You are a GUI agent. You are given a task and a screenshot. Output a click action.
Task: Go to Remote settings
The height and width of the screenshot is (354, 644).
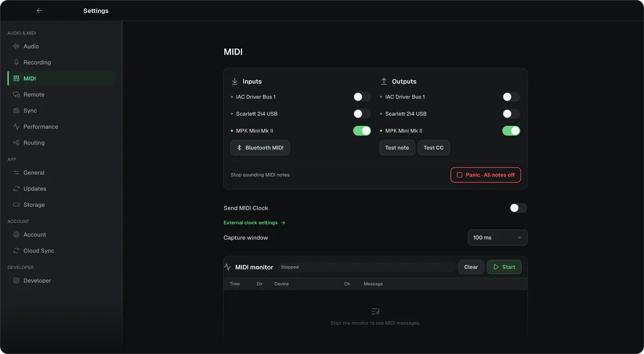pyautogui.click(x=61, y=95)
